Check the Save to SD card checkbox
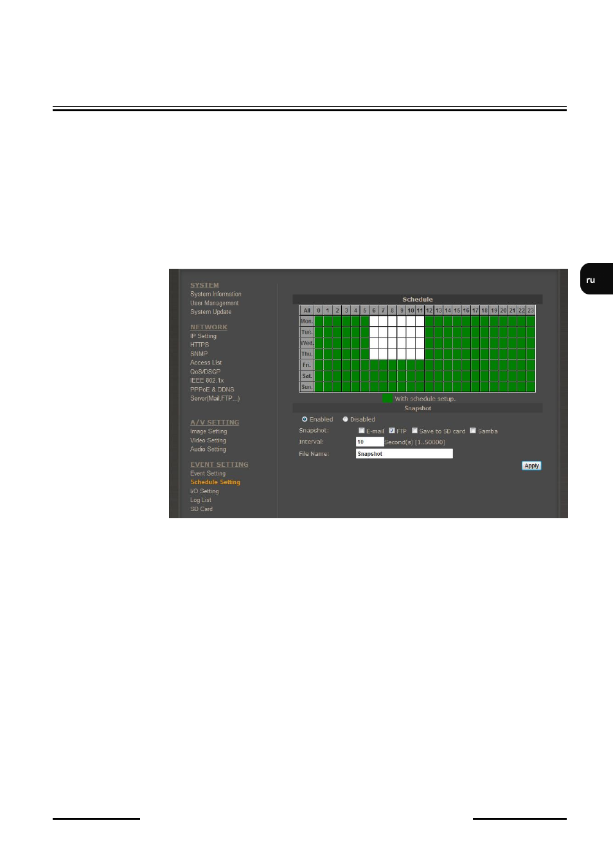The height and width of the screenshot is (868, 613). [x=414, y=431]
